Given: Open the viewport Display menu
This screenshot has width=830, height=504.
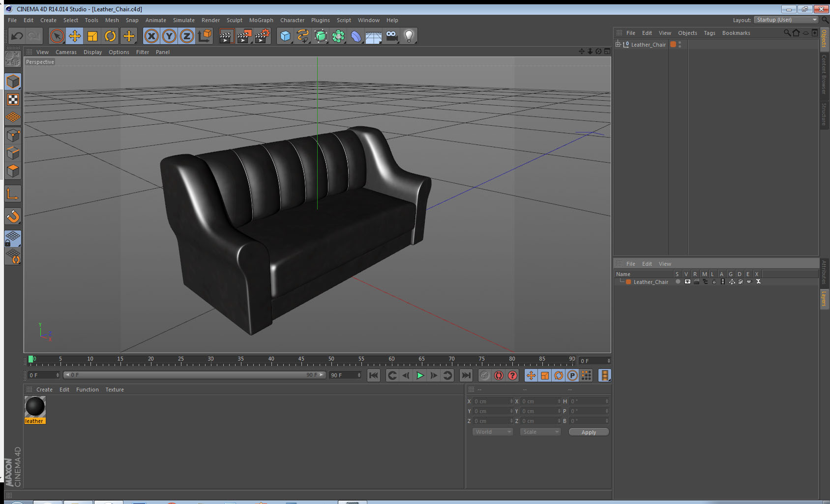Looking at the screenshot, I should [x=92, y=52].
